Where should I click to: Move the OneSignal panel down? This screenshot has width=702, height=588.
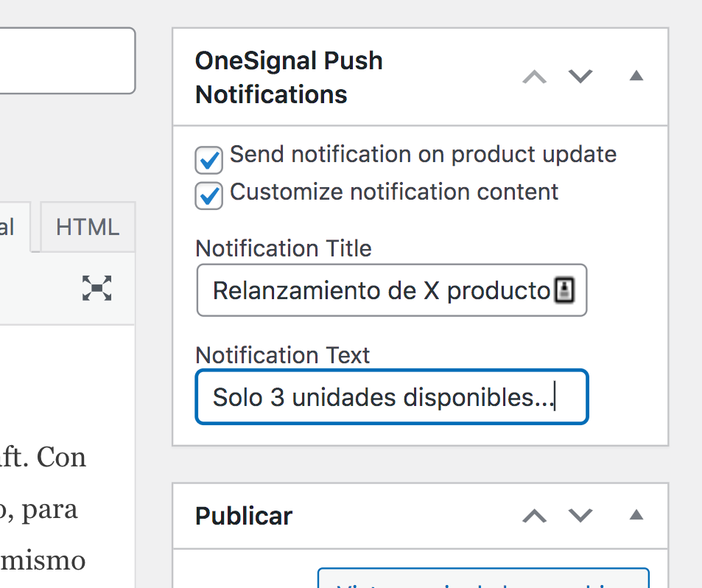(x=580, y=76)
